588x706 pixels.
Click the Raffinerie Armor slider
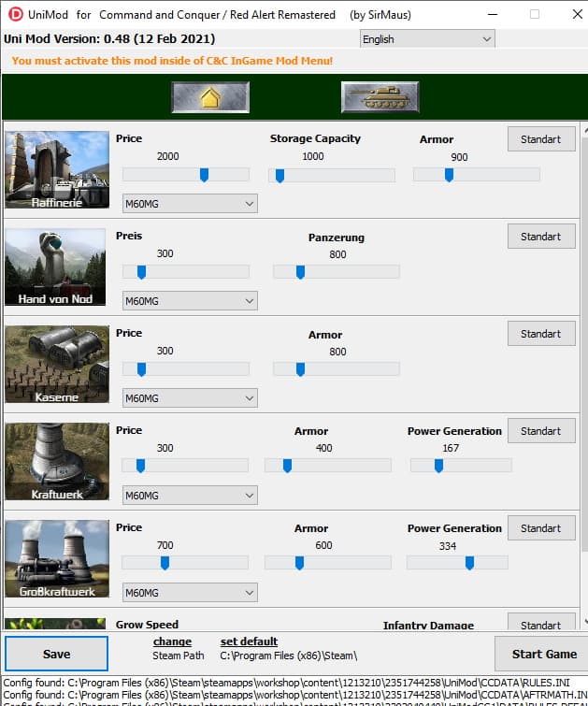click(x=477, y=175)
